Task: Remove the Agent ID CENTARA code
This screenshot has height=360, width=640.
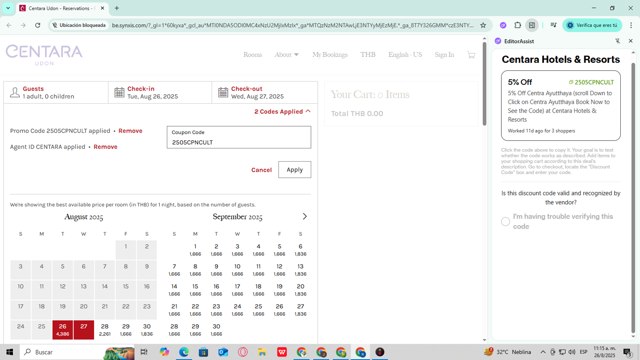Action: pos(105,147)
